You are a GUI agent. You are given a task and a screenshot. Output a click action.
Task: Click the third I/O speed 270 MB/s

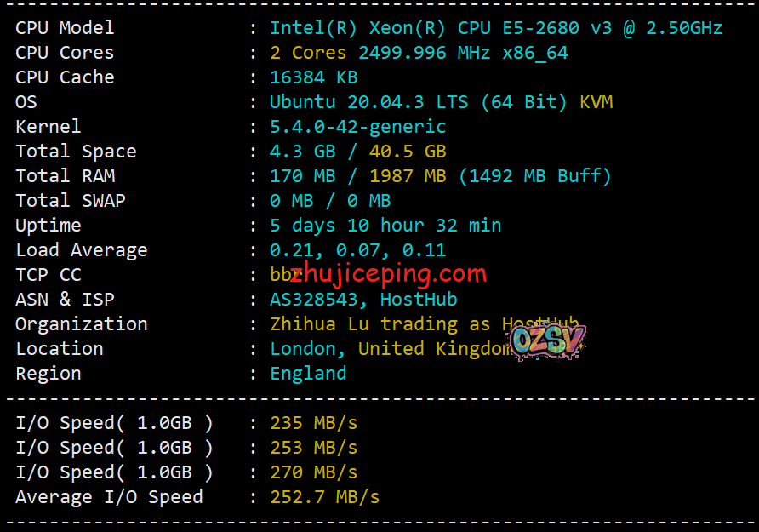(x=313, y=472)
